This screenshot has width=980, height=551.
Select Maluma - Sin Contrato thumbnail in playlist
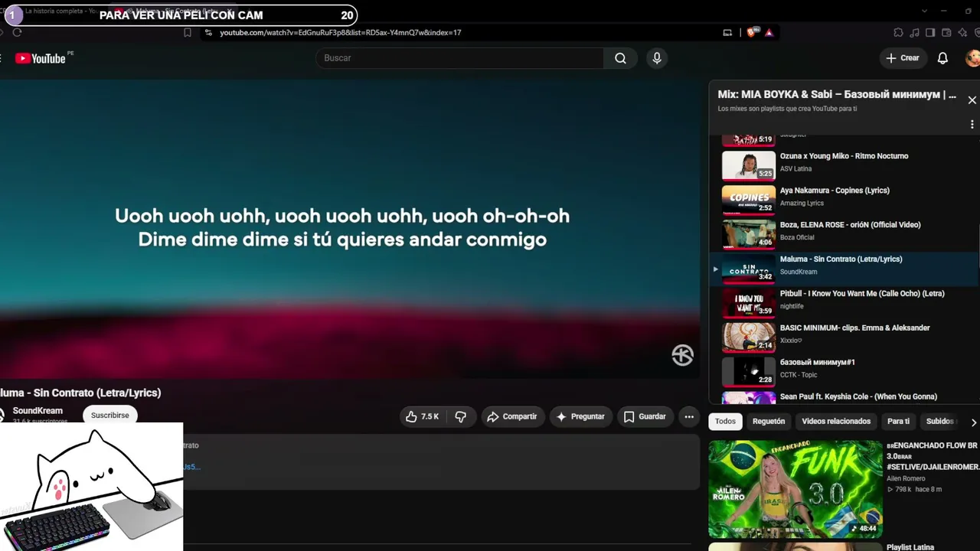pos(749,268)
